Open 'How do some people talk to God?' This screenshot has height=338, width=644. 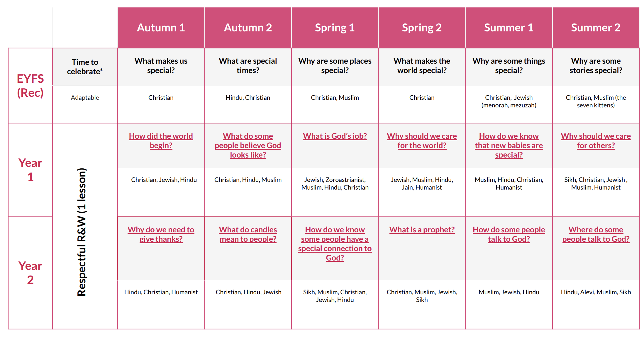point(509,234)
